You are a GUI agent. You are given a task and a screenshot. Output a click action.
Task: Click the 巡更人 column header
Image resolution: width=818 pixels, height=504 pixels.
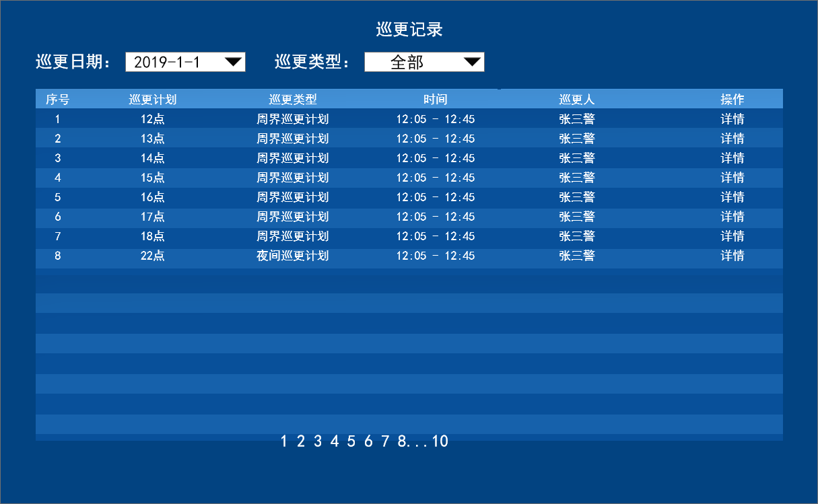coord(577,100)
